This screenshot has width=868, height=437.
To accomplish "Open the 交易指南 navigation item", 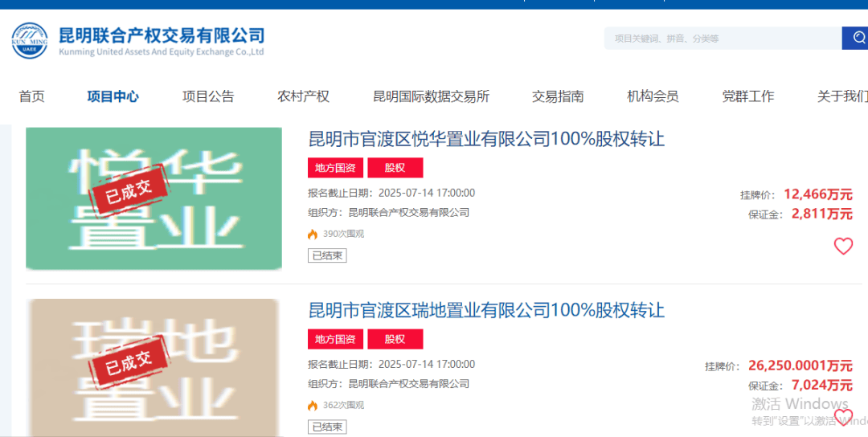I will 558,96.
